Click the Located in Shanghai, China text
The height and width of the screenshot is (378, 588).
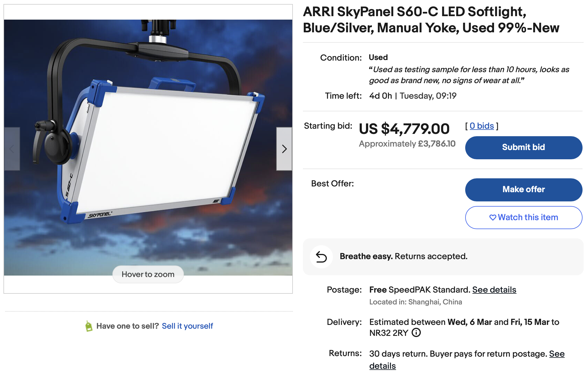tap(415, 302)
